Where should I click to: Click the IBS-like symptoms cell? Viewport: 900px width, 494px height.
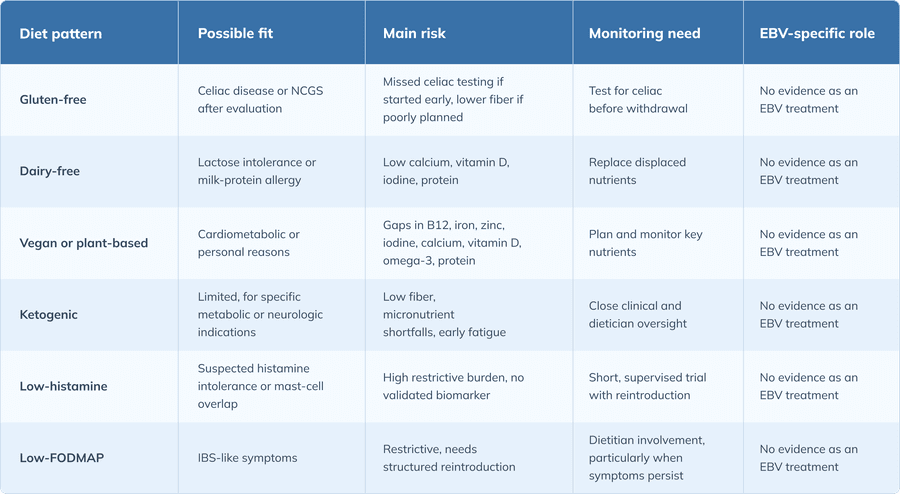pos(247,458)
